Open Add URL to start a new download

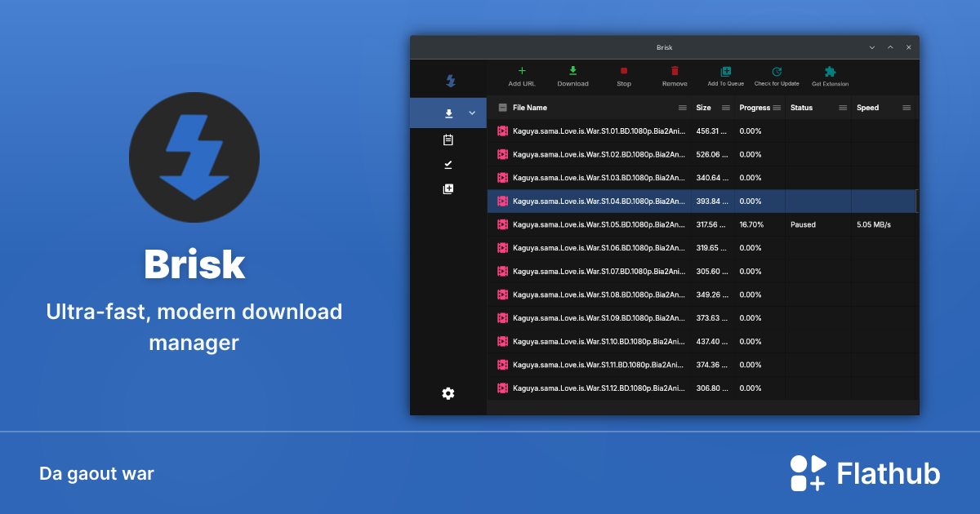pos(521,77)
